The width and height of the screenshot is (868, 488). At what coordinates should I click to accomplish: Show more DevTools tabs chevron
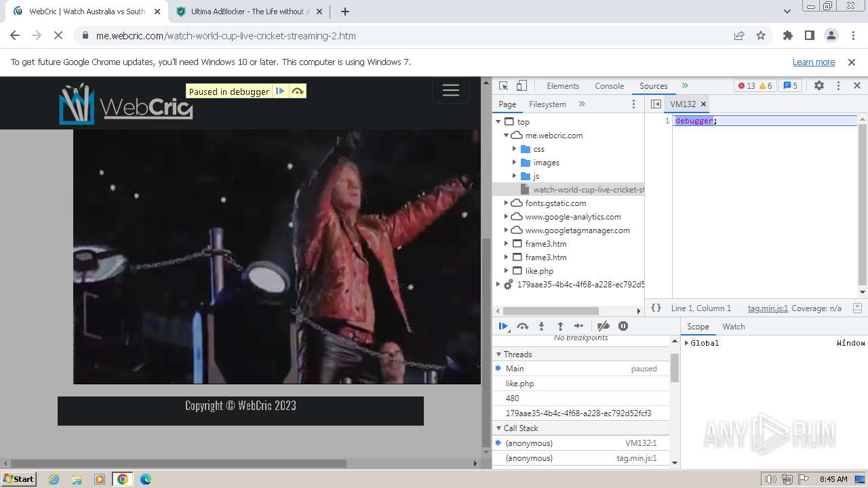coord(685,85)
